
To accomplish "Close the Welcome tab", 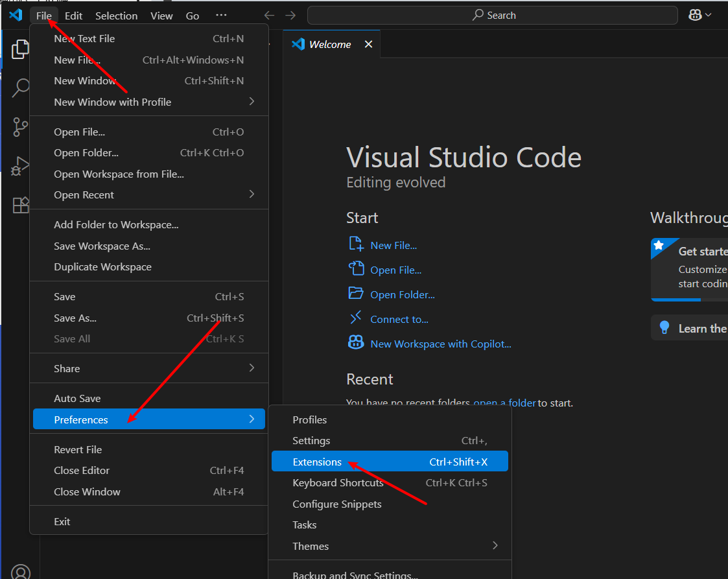I will coord(368,44).
